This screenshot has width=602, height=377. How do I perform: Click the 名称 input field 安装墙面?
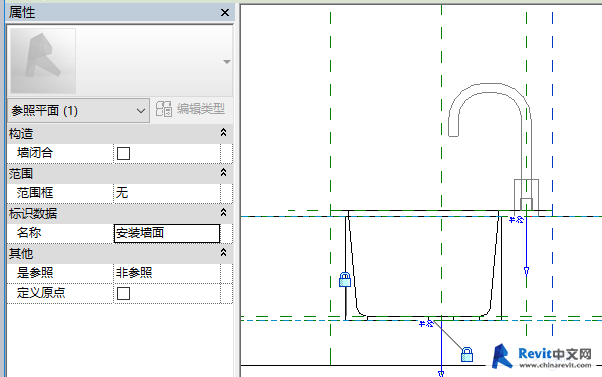click(x=167, y=233)
